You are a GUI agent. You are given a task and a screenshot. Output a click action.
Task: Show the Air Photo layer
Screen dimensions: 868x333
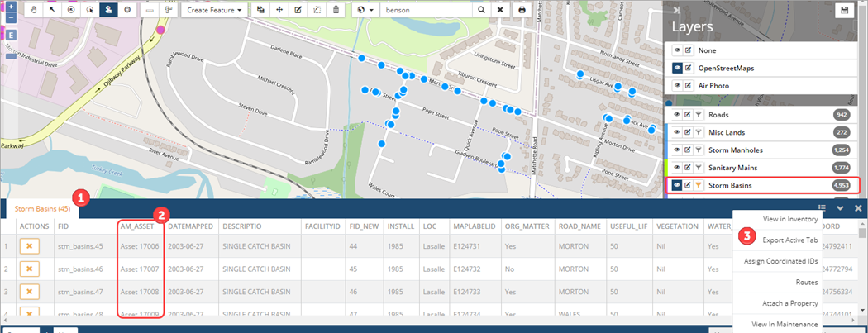click(x=677, y=85)
